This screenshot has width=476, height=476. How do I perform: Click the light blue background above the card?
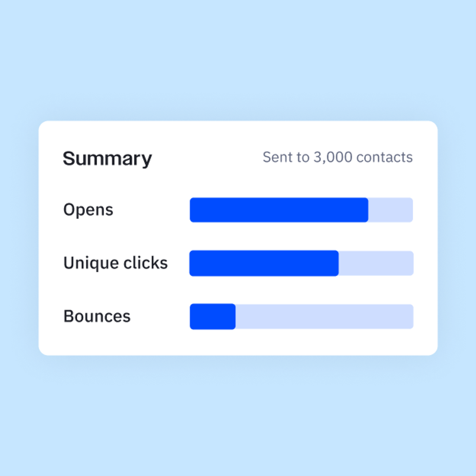[x=238, y=59]
